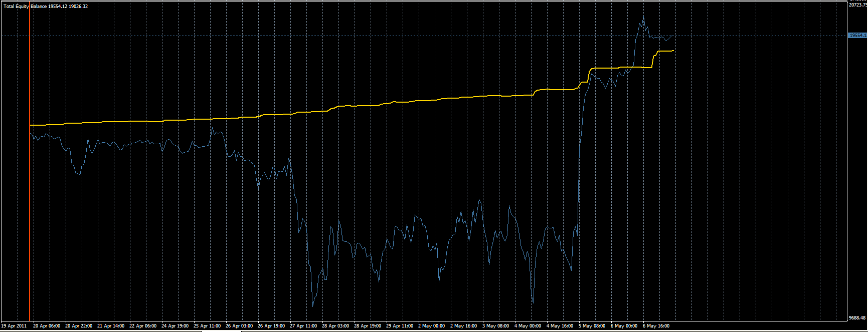Click the 6 May 16:00 time label
Viewport: 868px width, 332px height.
pyautogui.click(x=656, y=326)
